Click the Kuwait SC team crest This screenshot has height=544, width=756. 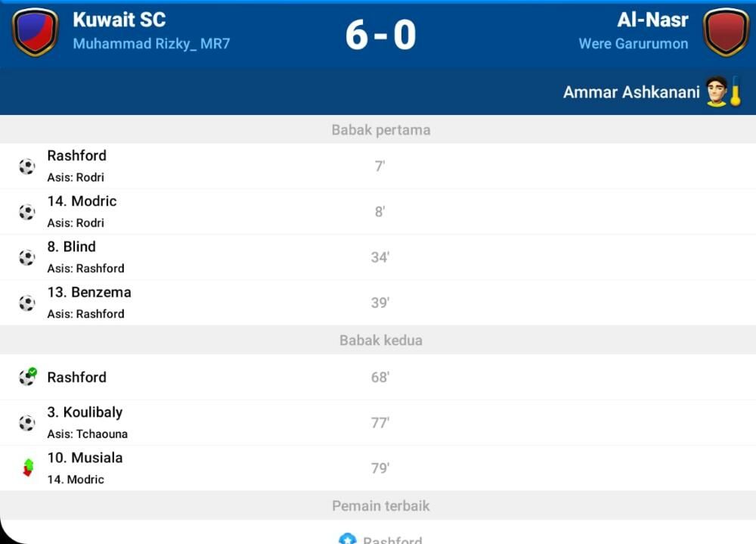[x=36, y=31]
